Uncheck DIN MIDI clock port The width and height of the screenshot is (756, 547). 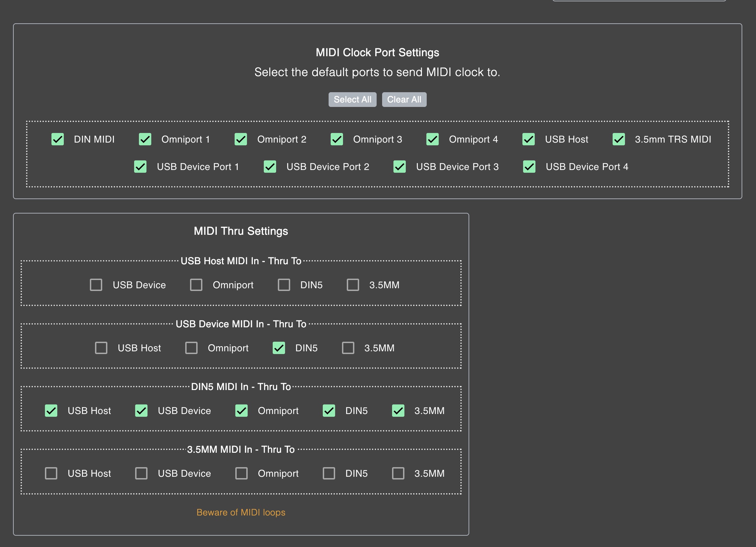(58, 139)
